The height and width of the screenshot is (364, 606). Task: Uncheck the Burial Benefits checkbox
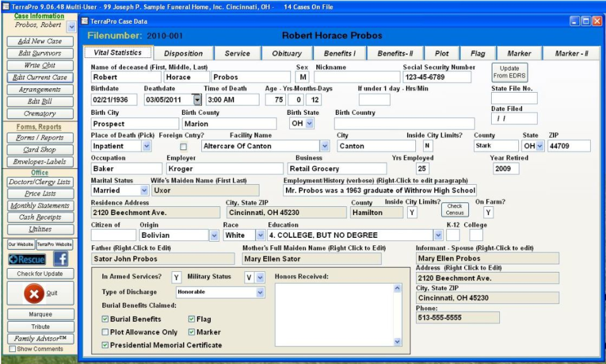105,319
